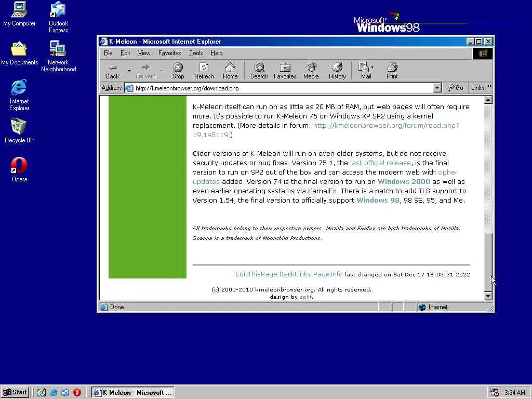Follow the Windows 98 link
Viewport: 532px width, 399px height.
[x=378, y=200]
